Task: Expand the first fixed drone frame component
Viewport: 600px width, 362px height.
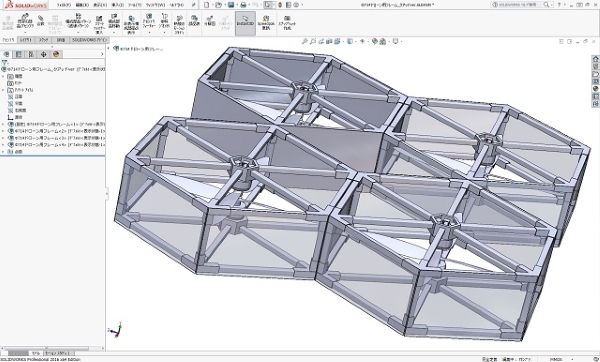Action: tap(3, 124)
